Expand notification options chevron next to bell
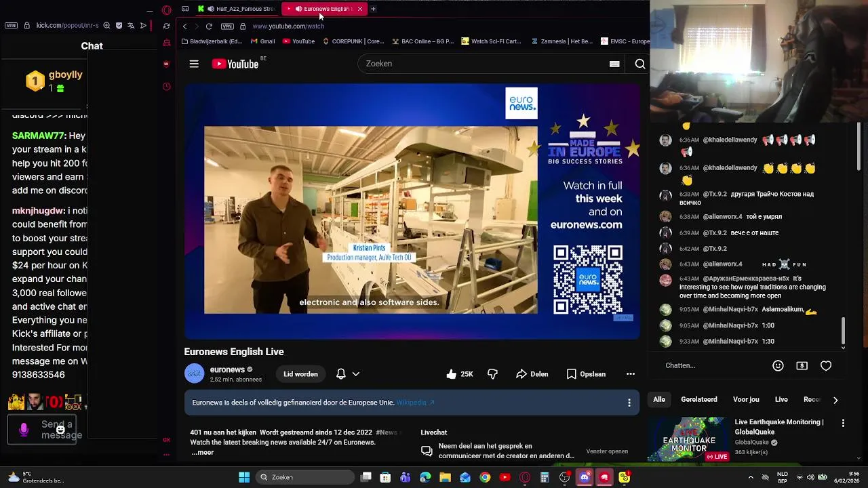The width and height of the screenshot is (868, 488). pos(355,374)
